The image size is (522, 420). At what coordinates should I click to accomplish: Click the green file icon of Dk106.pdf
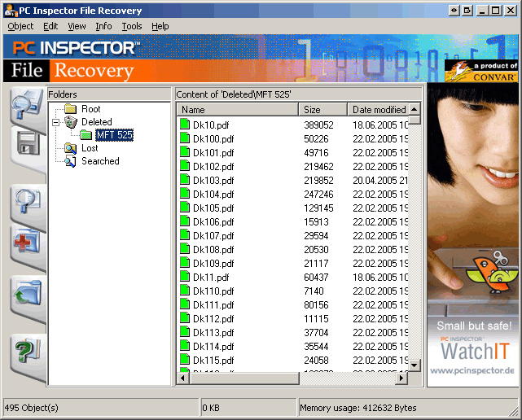(185, 221)
